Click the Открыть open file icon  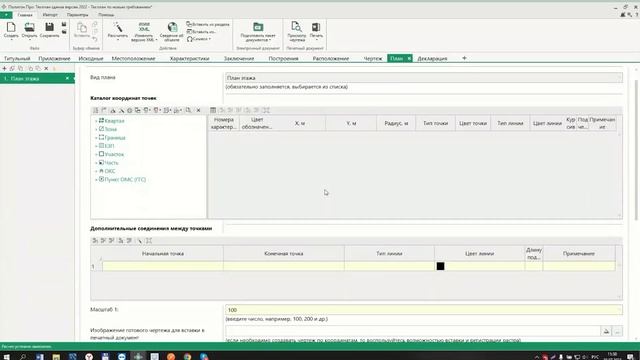point(29,28)
